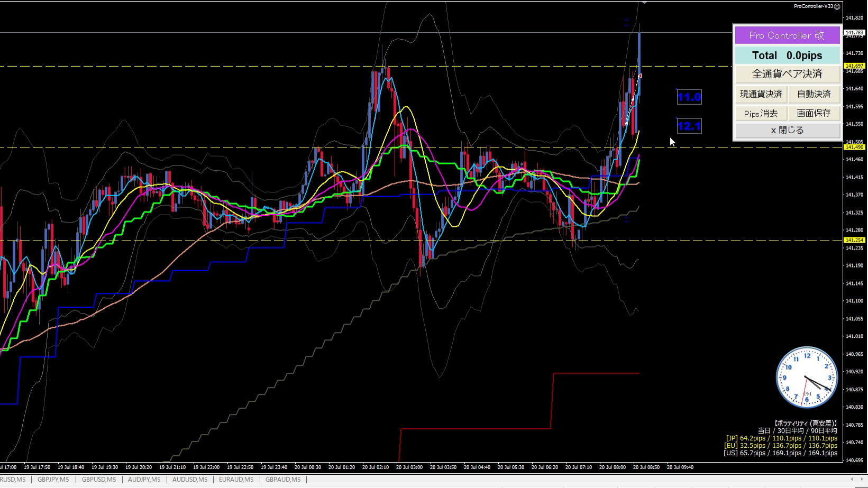This screenshot has height=488, width=868.
Task: Click the Pro Controller 改 header
Action: pyautogui.click(x=787, y=35)
